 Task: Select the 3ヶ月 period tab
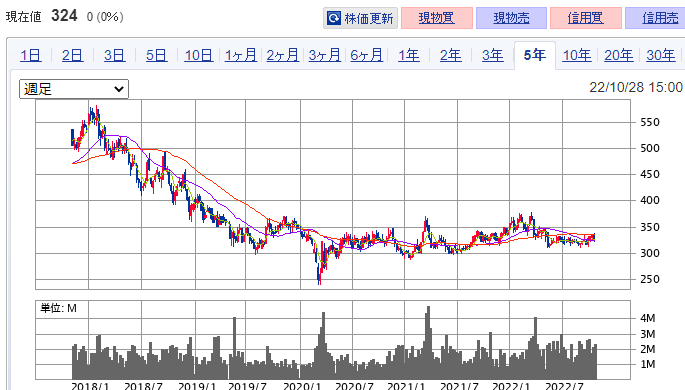(324, 55)
